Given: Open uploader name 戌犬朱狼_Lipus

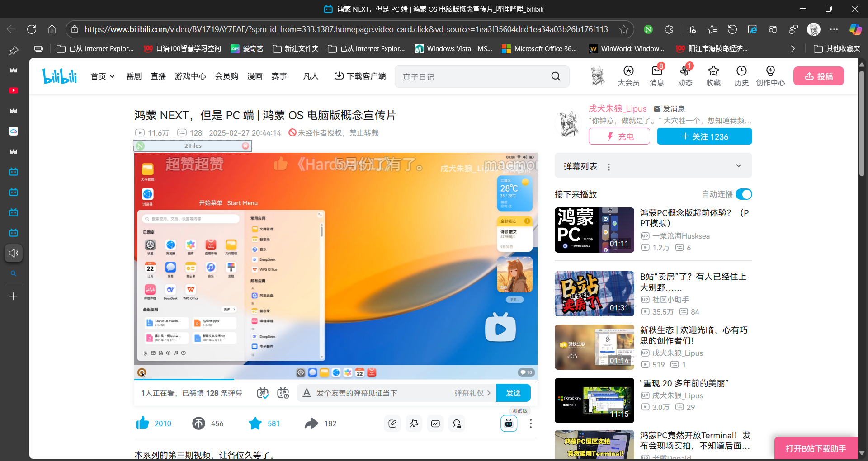Looking at the screenshot, I should pos(618,108).
